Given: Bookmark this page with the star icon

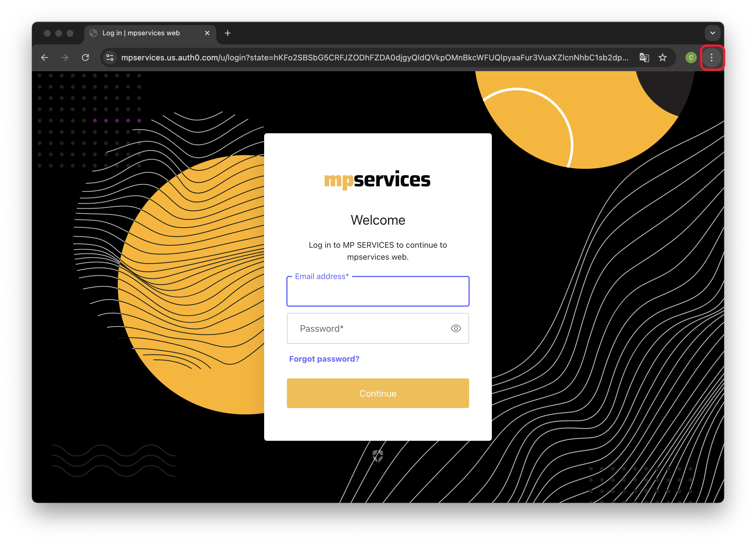Looking at the screenshot, I should (662, 58).
